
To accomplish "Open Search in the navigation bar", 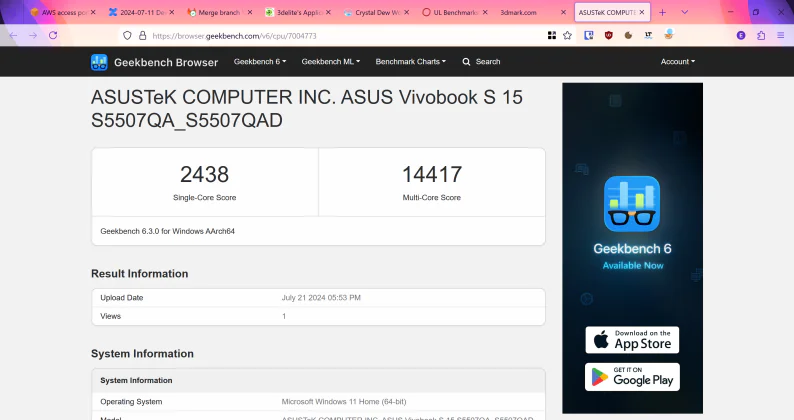I will 488,62.
